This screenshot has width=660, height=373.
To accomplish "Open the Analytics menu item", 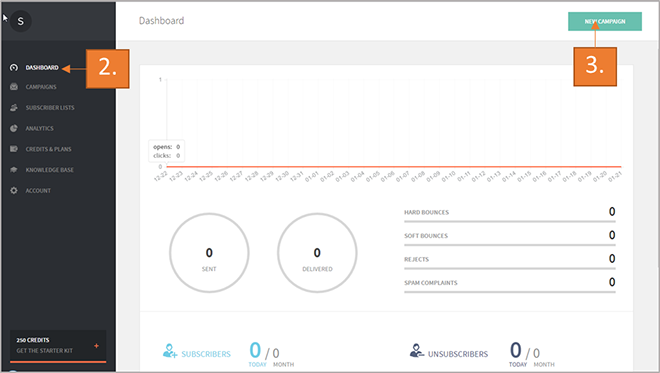I will pyautogui.click(x=40, y=128).
